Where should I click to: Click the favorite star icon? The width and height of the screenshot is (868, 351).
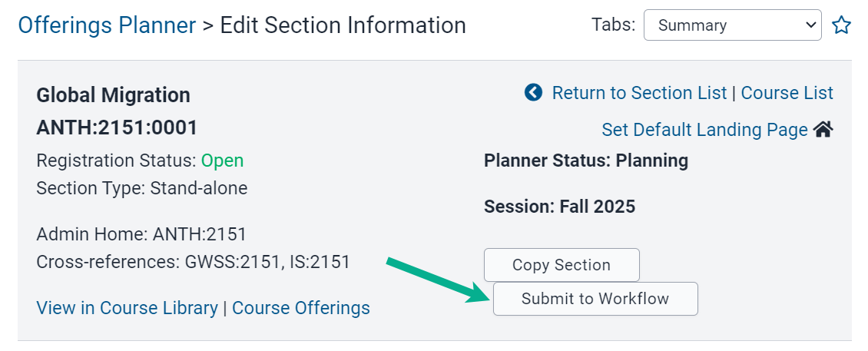pos(841,25)
